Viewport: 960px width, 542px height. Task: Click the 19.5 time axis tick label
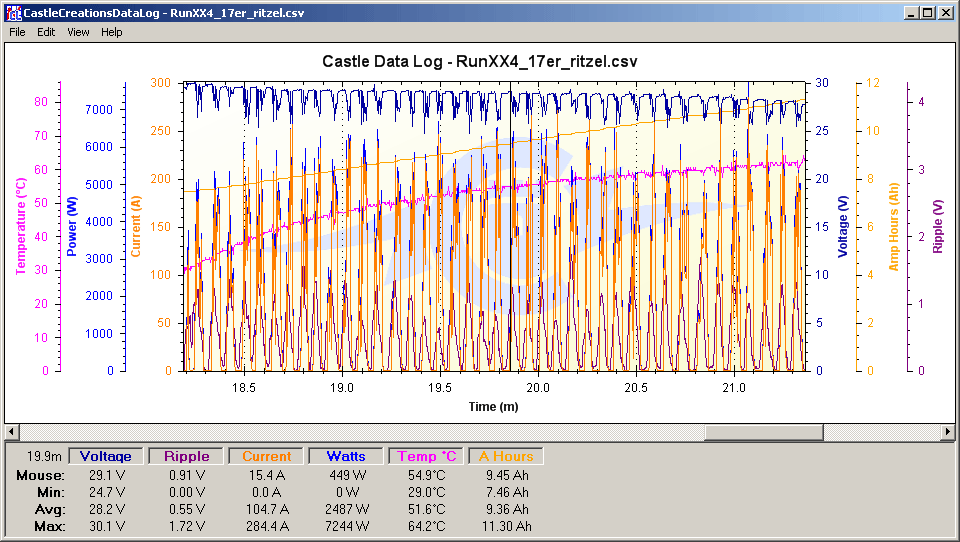440,388
